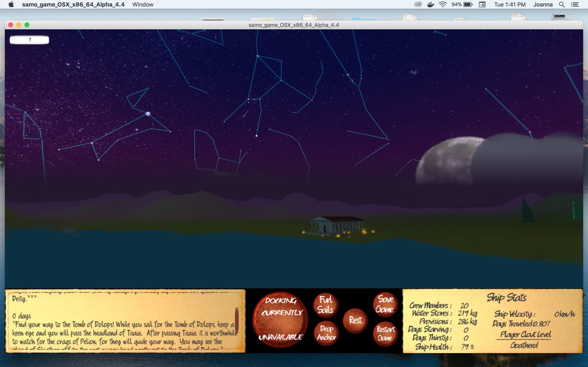
Task: Click the Docker whale menu bar icon
Action: 431,5
